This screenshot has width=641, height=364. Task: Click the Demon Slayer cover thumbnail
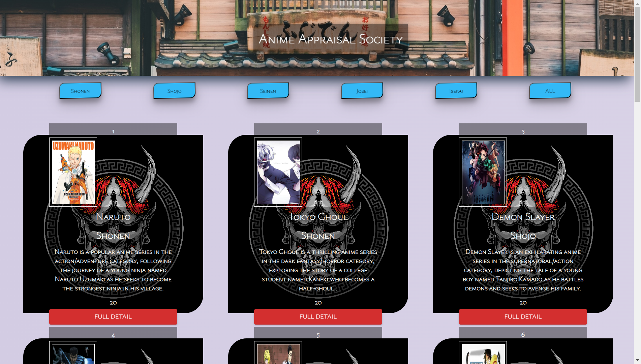click(x=483, y=172)
